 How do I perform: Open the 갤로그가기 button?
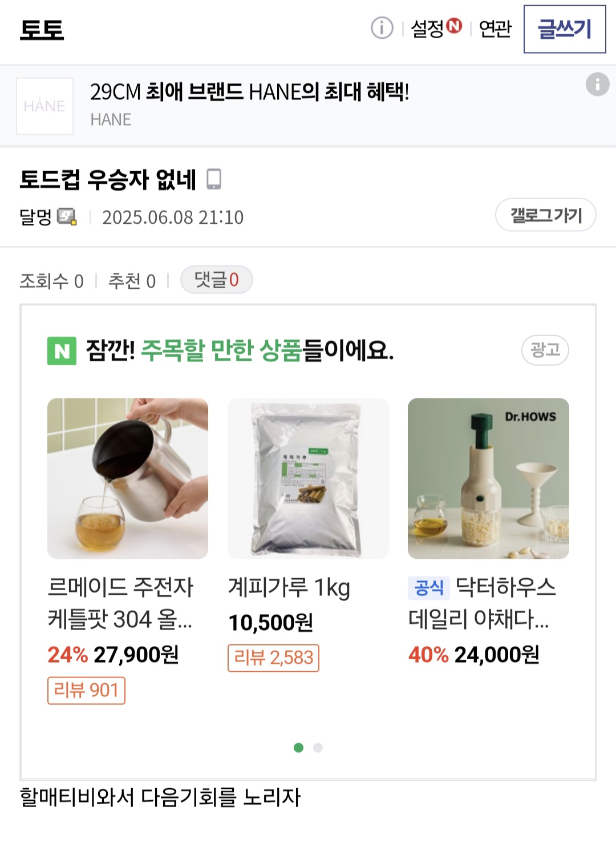[x=545, y=215]
